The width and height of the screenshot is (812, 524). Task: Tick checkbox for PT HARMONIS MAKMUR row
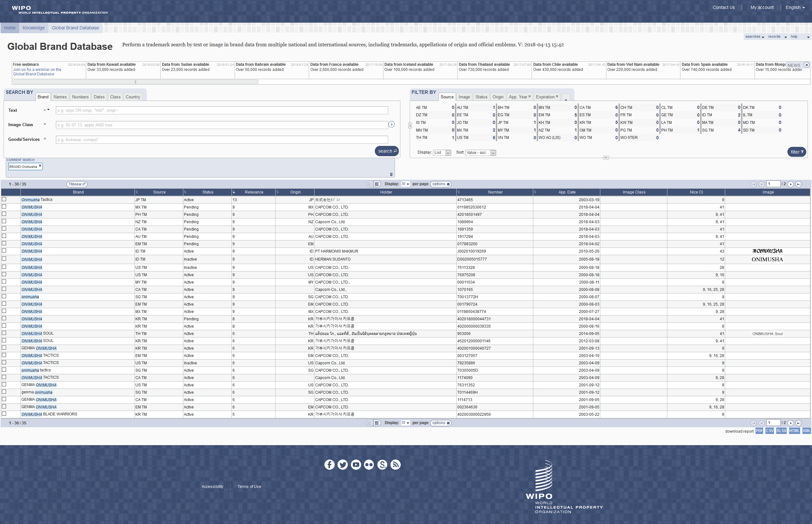[x=4, y=250]
